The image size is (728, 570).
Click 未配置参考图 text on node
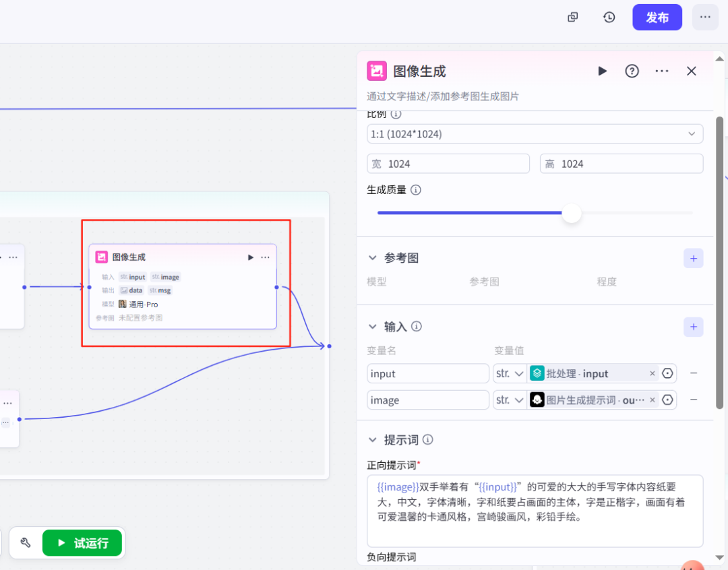(x=141, y=318)
